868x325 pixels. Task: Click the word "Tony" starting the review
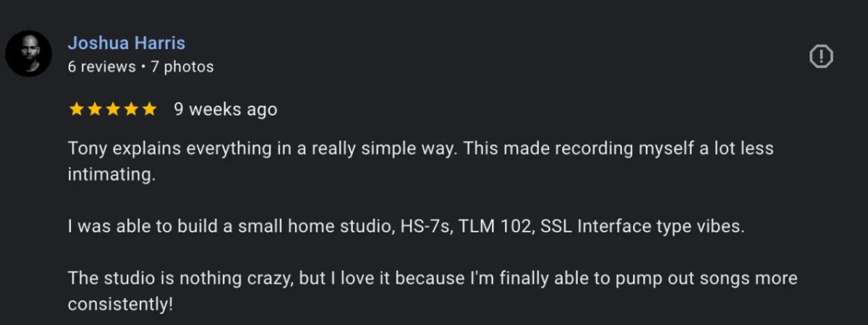[x=85, y=148]
